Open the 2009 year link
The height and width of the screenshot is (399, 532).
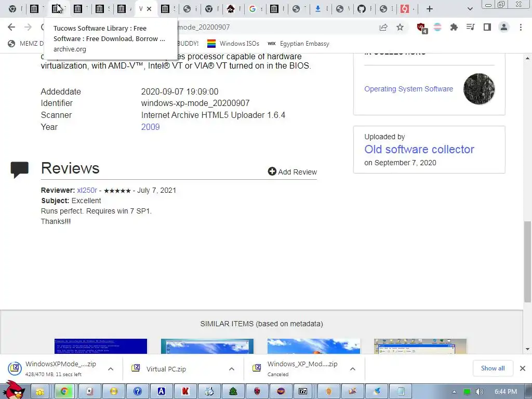tap(150, 127)
